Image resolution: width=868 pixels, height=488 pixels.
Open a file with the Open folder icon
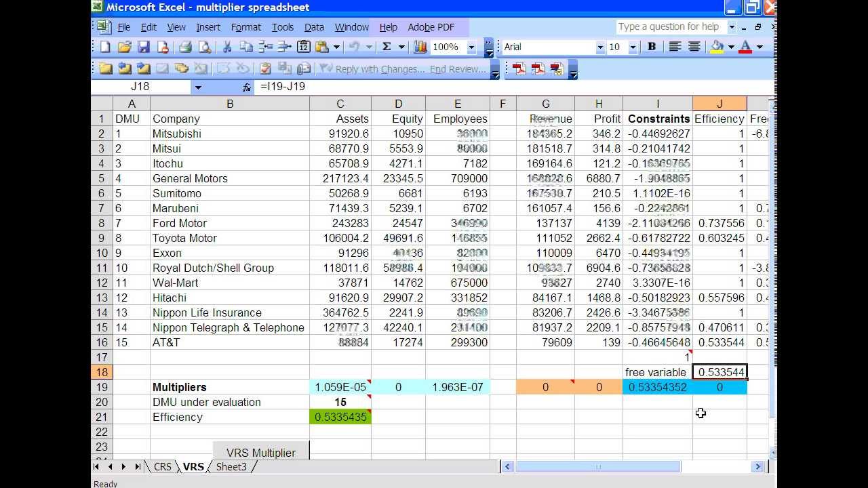click(x=124, y=47)
